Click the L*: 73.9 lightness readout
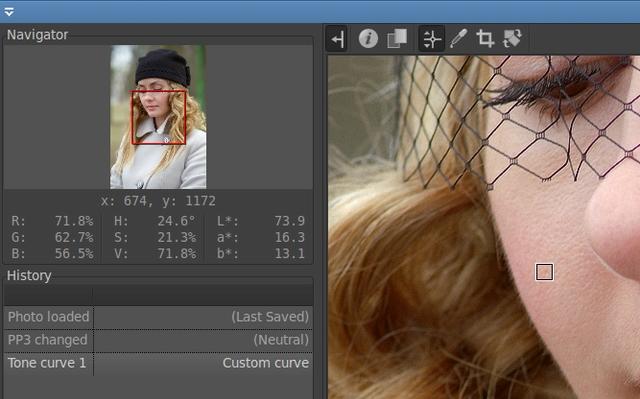The width and height of the screenshot is (640, 399). [x=260, y=221]
